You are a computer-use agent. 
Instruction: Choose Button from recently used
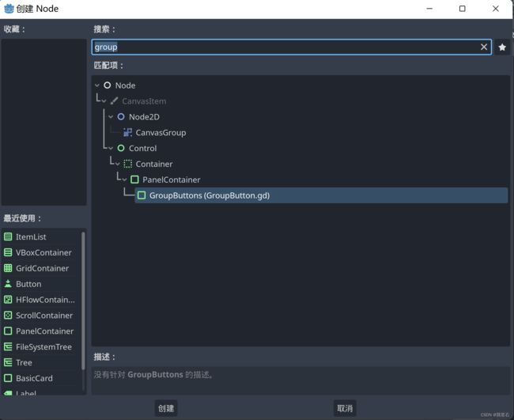pyautogui.click(x=28, y=284)
